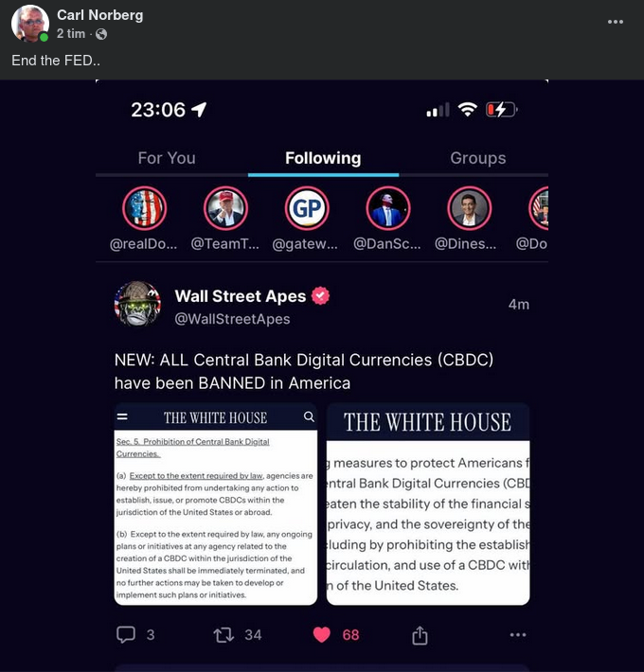
Task: Open the right White House statement image
Action: point(428,504)
